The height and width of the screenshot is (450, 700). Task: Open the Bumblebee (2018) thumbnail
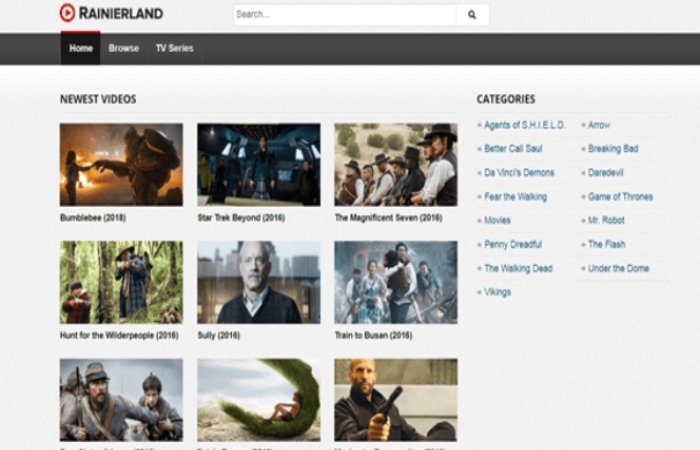121,165
